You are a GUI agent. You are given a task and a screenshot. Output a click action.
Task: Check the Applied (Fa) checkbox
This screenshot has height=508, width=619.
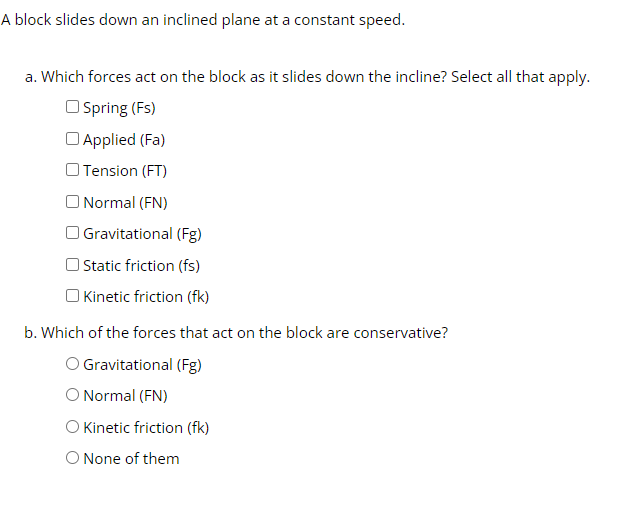point(72,139)
